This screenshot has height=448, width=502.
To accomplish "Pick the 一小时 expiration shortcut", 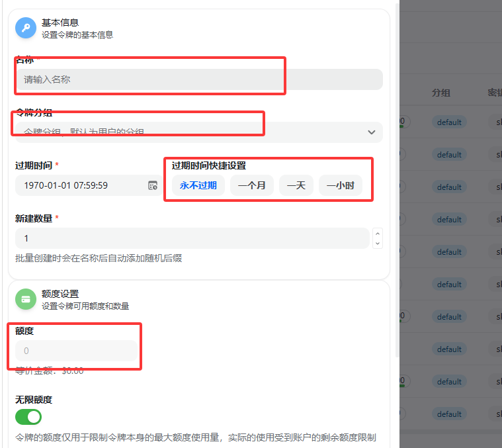I will click(x=341, y=185).
